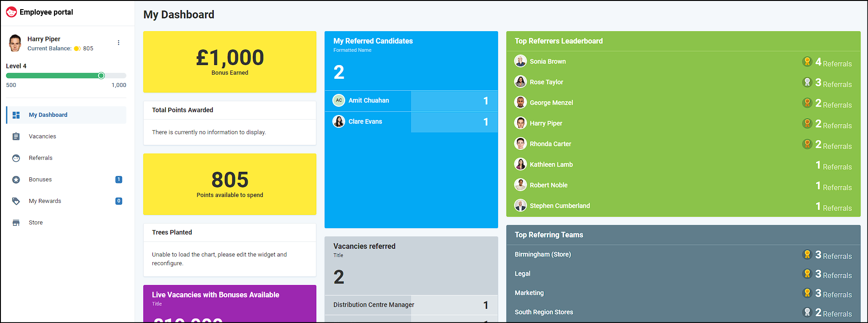
Task: Click the Bonuses star icon
Action: click(x=16, y=180)
